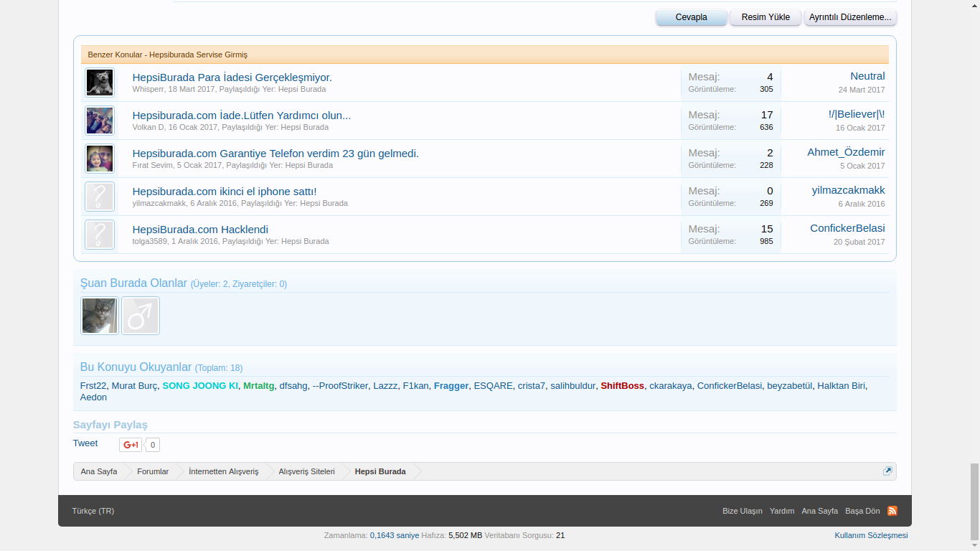Click reader Aedon username

click(x=93, y=397)
